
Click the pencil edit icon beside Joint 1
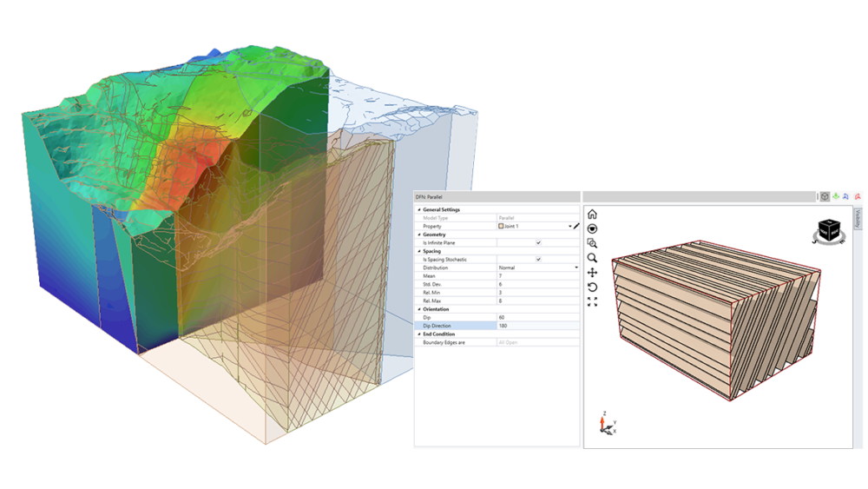coord(575,226)
